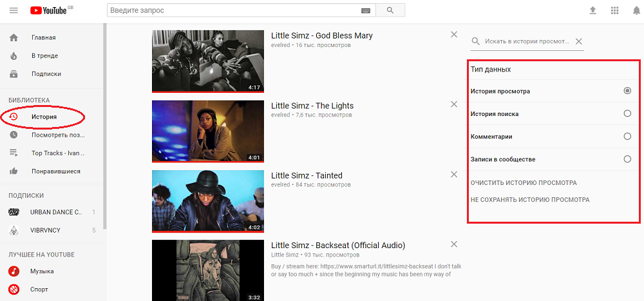Open the URBAN DANCE subscription channel
644x301 pixels.
tap(56, 212)
